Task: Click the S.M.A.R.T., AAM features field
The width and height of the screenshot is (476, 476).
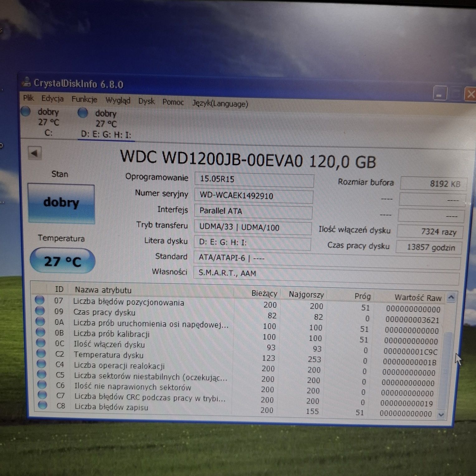Action: pyautogui.click(x=326, y=276)
